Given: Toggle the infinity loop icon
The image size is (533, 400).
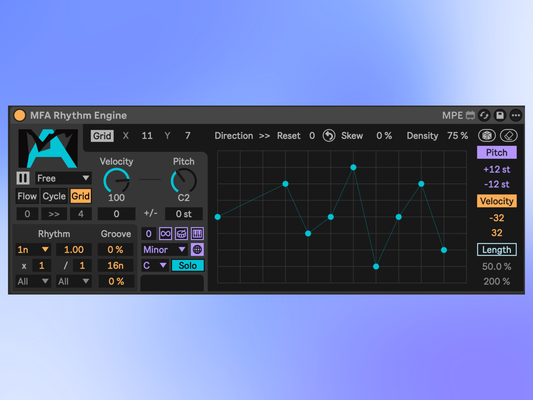Looking at the screenshot, I should coord(165,233).
